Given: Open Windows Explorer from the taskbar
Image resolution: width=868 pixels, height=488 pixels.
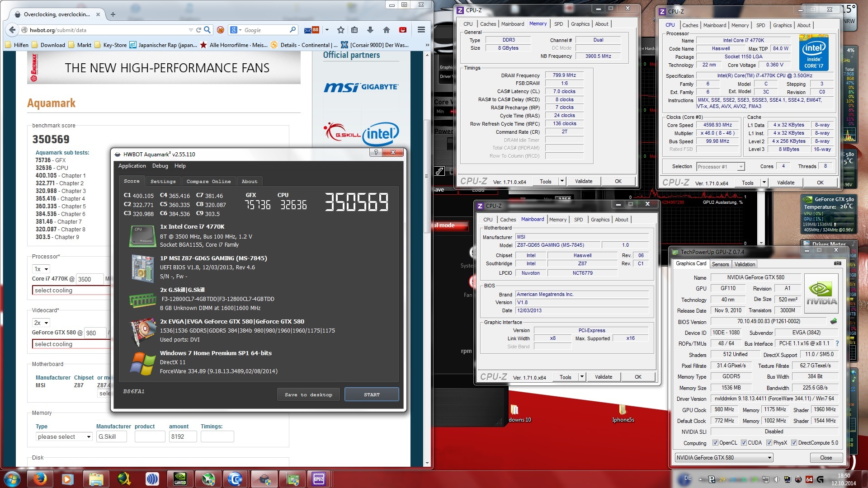Looking at the screenshot, I should pyautogui.click(x=96, y=479).
